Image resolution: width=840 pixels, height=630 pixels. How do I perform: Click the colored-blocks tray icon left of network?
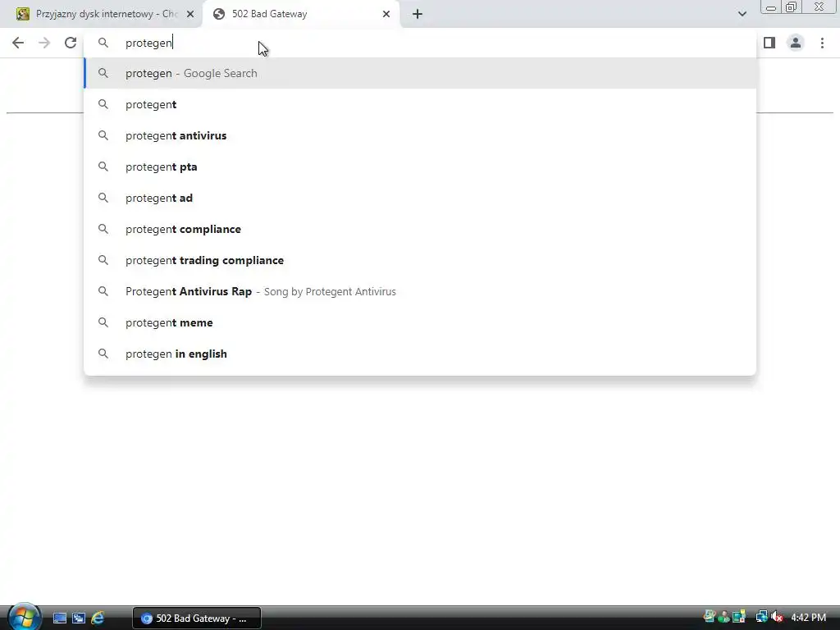click(x=739, y=617)
